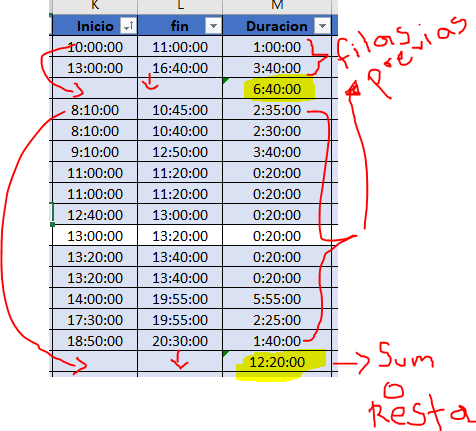
Task: Select column K header
Action: (x=95, y=5)
